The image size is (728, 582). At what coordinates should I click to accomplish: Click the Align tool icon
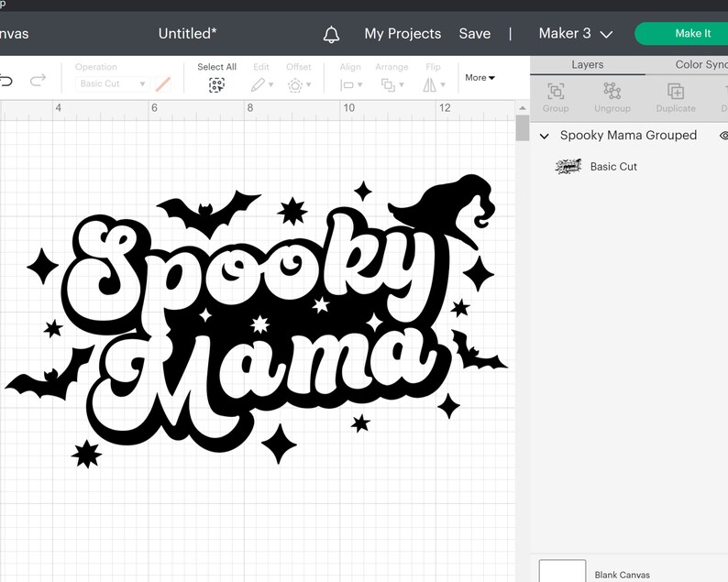[347, 85]
